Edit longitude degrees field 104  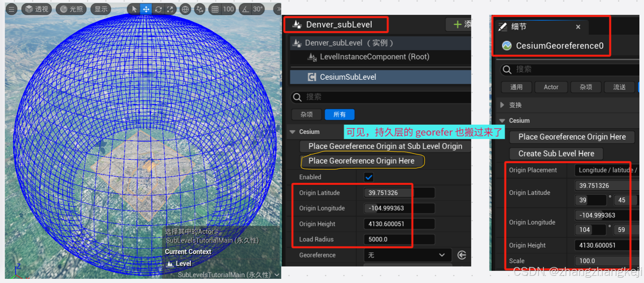[x=590, y=230]
